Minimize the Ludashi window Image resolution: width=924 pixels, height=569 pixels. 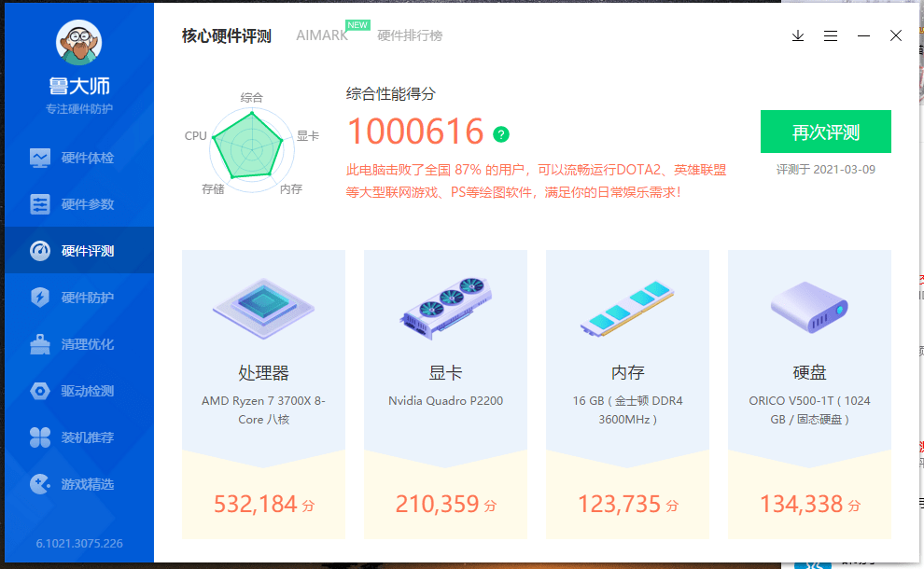pos(864,36)
